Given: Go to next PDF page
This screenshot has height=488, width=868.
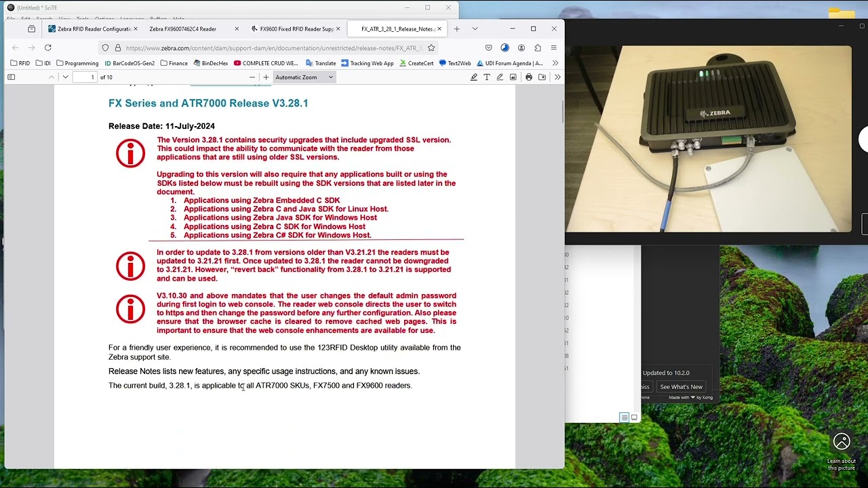Looking at the screenshot, I should pyautogui.click(x=65, y=77).
